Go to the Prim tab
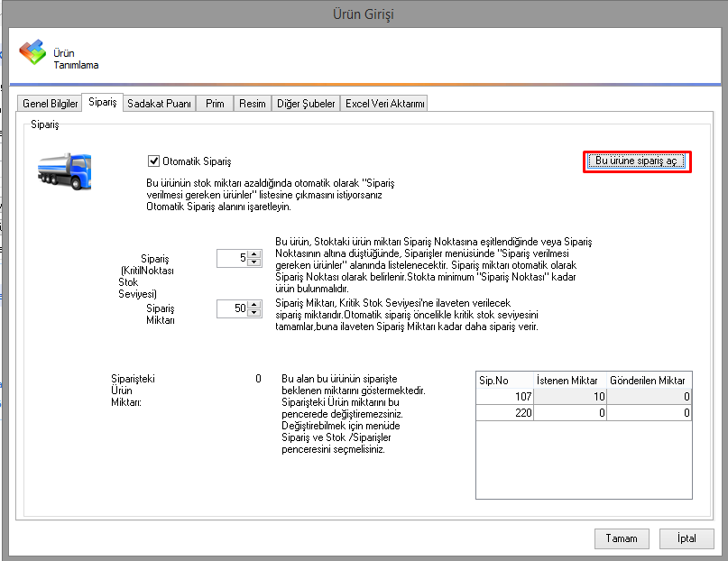This screenshot has width=728, height=561. 215,104
